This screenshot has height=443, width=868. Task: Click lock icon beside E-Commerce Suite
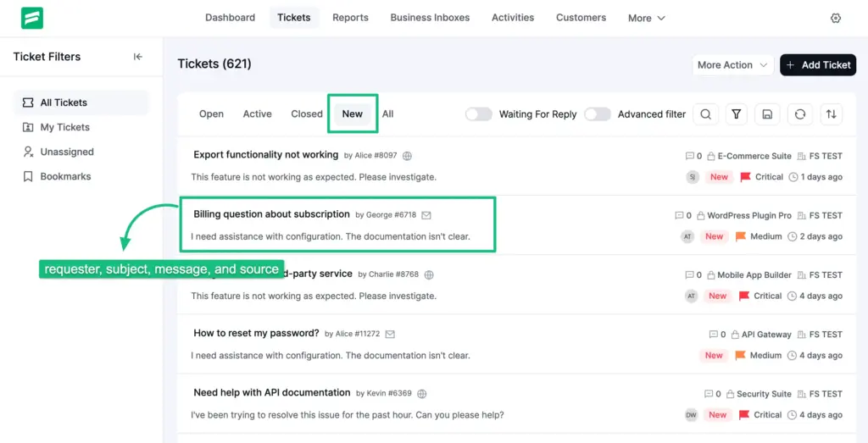pyautogui.click(x=711, y=156)
